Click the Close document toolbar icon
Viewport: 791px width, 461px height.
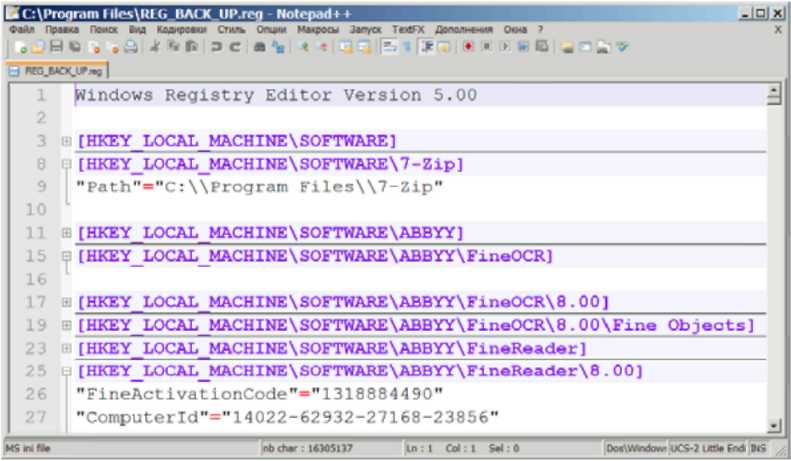click(94, 47)
